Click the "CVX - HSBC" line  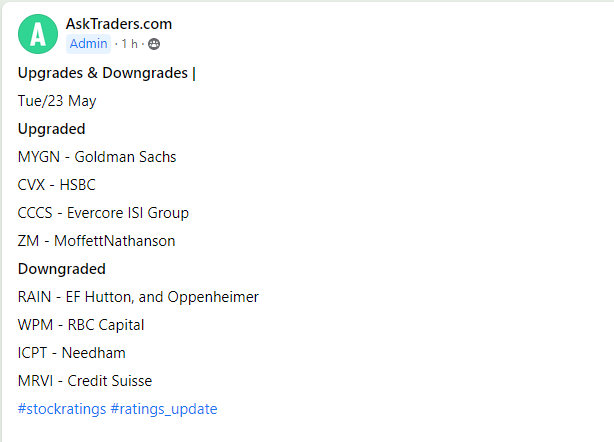point(57,185)
